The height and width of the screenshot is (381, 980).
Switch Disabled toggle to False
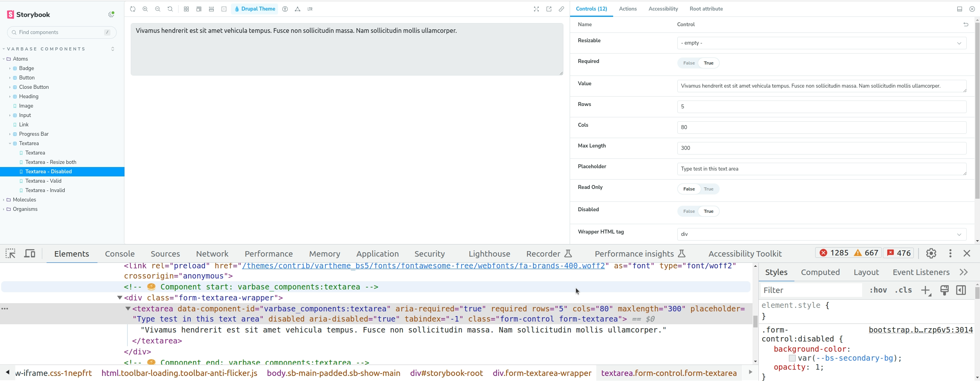click(689, 211)
